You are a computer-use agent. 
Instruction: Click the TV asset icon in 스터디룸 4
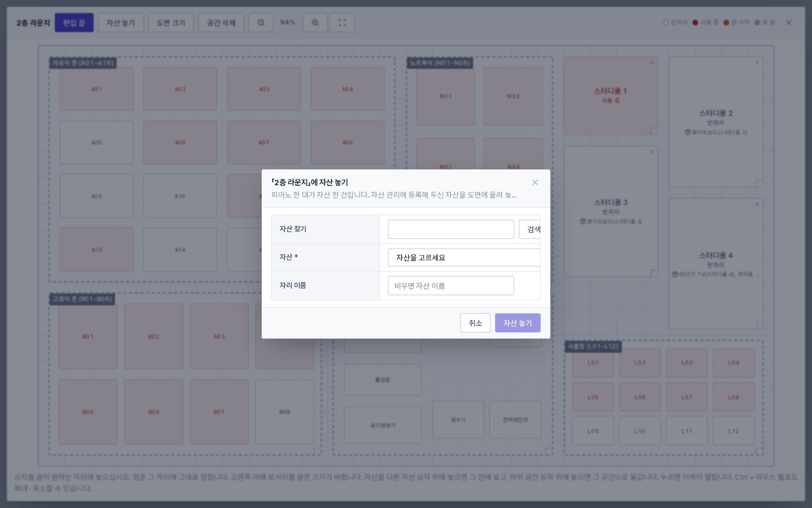[x=675, y=274]
